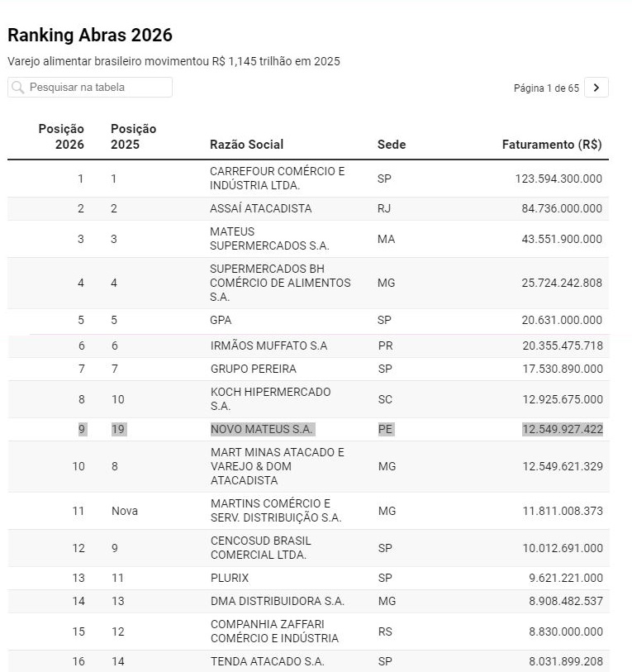Select the Assaí Atacadista company name
This screenshot has width=632, height=672.
click(260, 208)
